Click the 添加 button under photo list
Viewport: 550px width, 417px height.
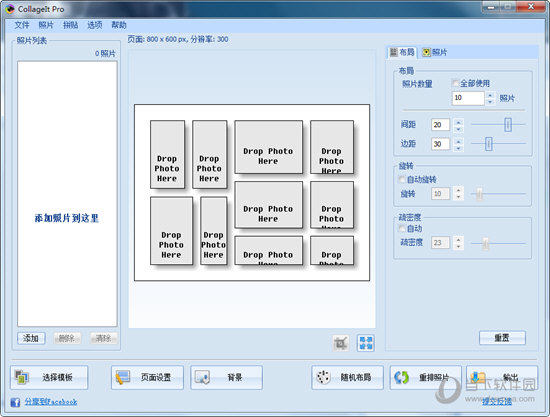click(x=31, y=338)
